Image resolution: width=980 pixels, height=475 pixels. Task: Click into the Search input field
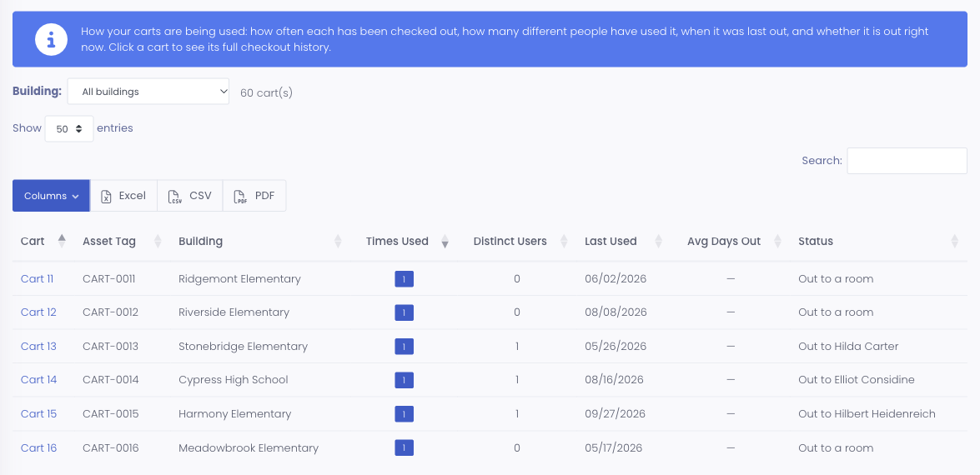coord(907,161)
